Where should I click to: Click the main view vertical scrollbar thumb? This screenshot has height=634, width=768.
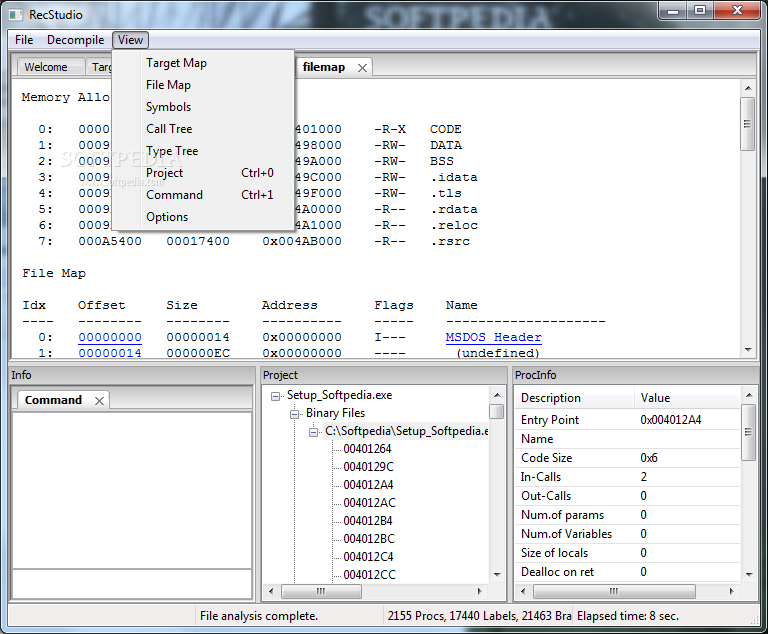coord(747,124)
